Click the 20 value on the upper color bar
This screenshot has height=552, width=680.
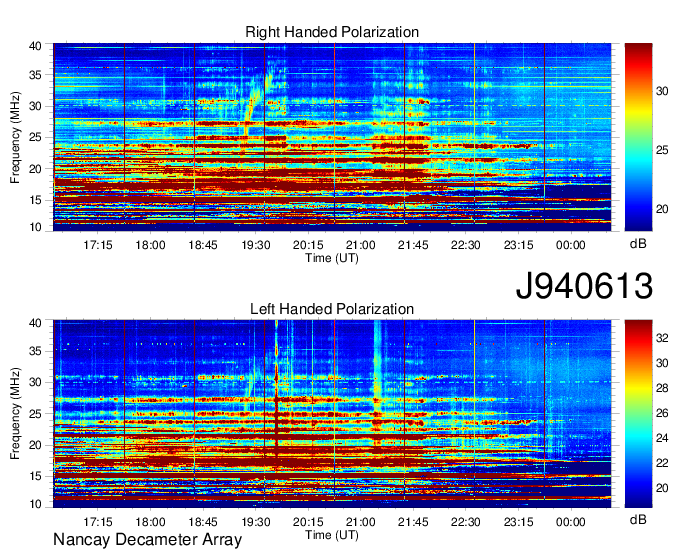662,209
